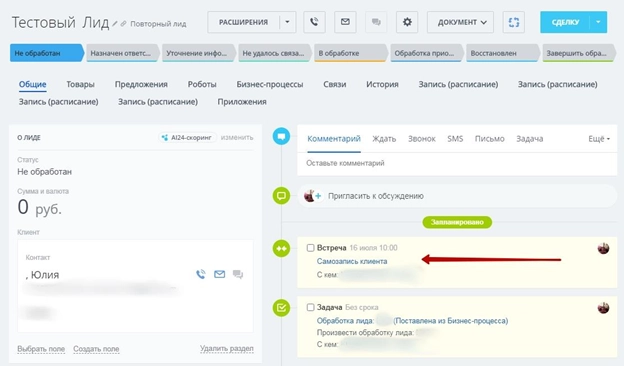The height and width of the screenshot is (366, 624).
Task: Open the Документ dropdown
Action: pyautogui.click(x=460, y=22)
